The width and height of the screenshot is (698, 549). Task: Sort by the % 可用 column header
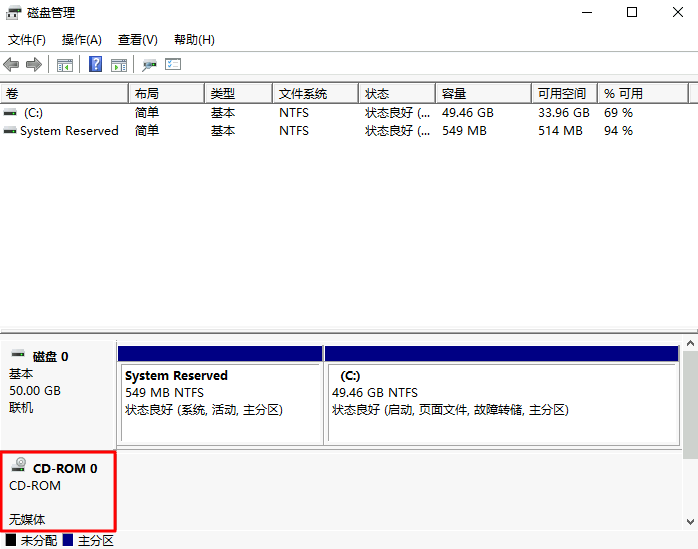click(x=643, y=94)
